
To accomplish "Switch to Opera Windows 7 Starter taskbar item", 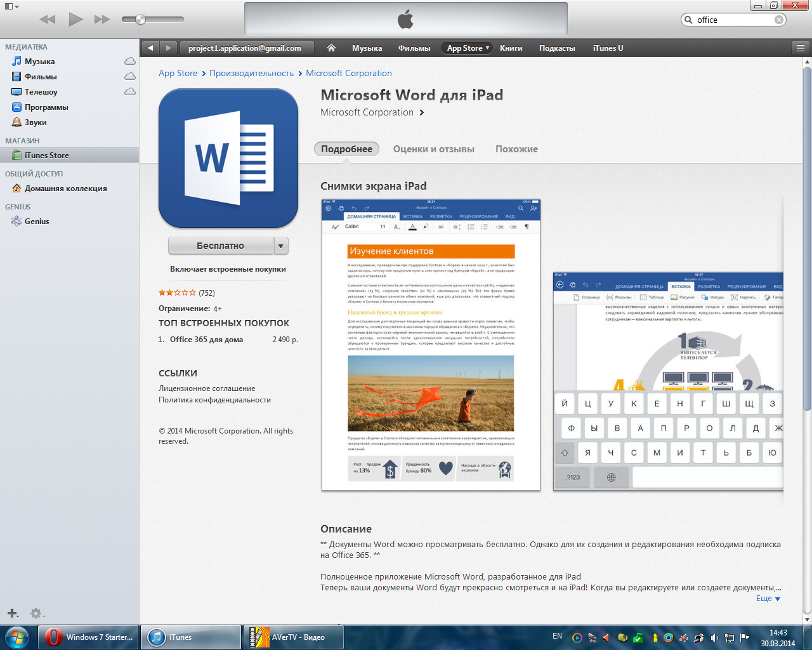I will click(x=89, y=637).
